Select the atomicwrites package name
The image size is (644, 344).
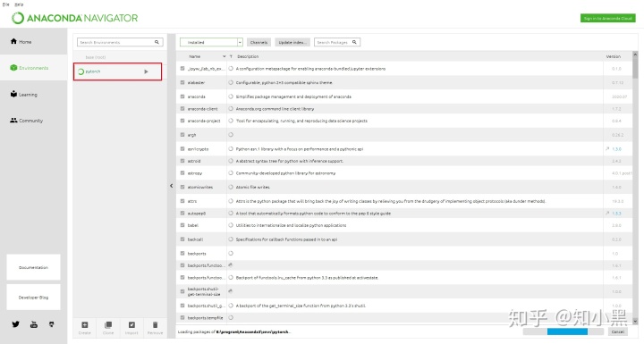200,187
